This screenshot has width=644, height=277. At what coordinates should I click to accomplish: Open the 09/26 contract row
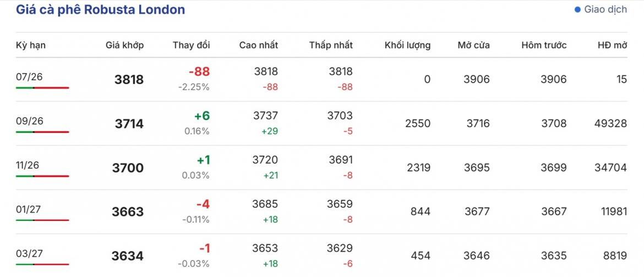[x=321, y=124]
